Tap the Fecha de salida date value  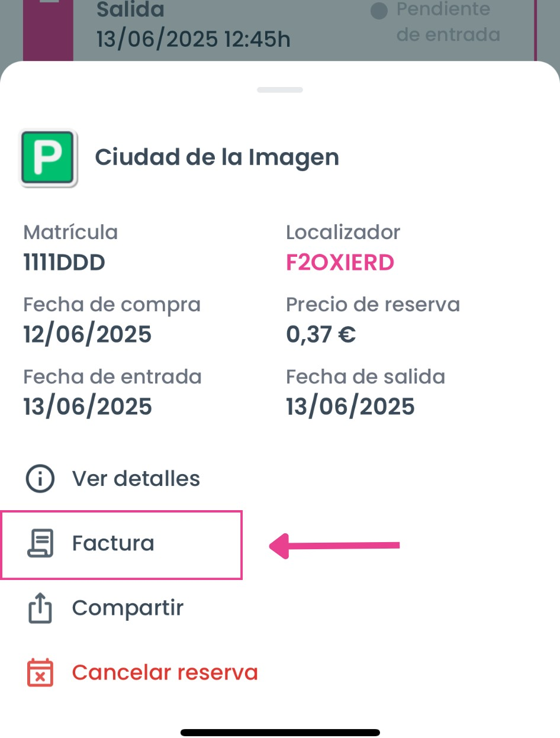pos(350,407)
